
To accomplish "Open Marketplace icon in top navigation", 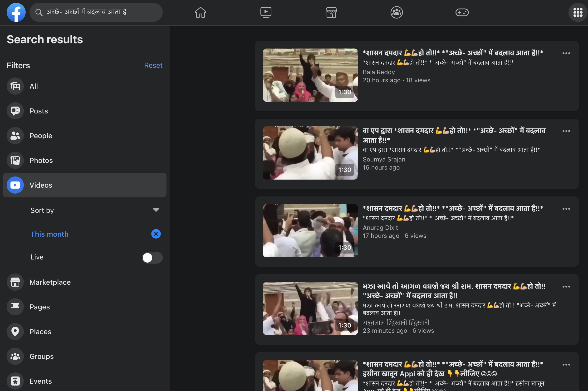I will [331, 12].
